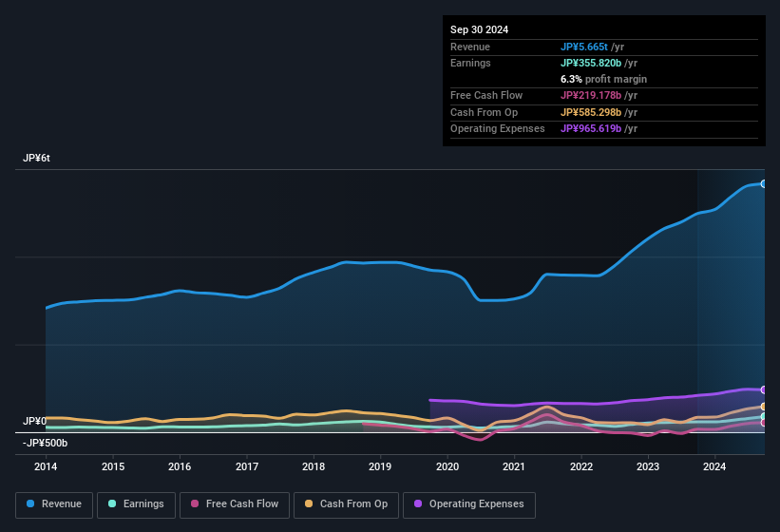Select the 2014 label on the x-axis

pyautogui.click(x=46, y=466)
